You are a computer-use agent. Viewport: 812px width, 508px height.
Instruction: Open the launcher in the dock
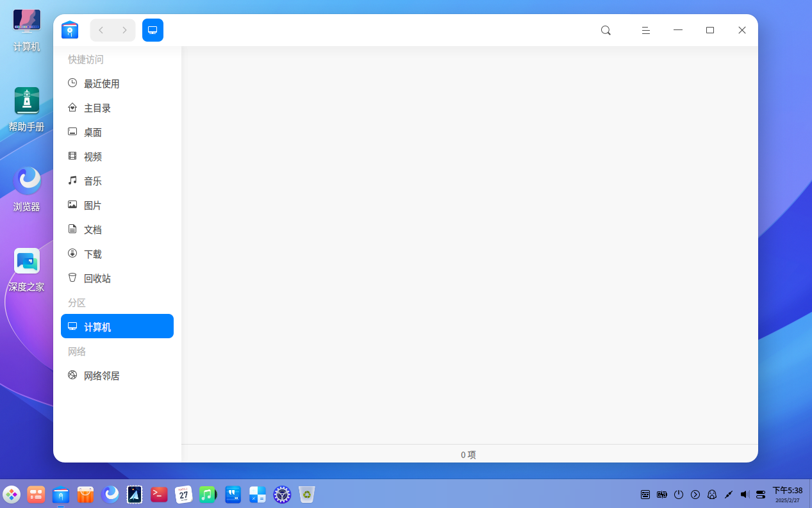(x=12, y=495)
